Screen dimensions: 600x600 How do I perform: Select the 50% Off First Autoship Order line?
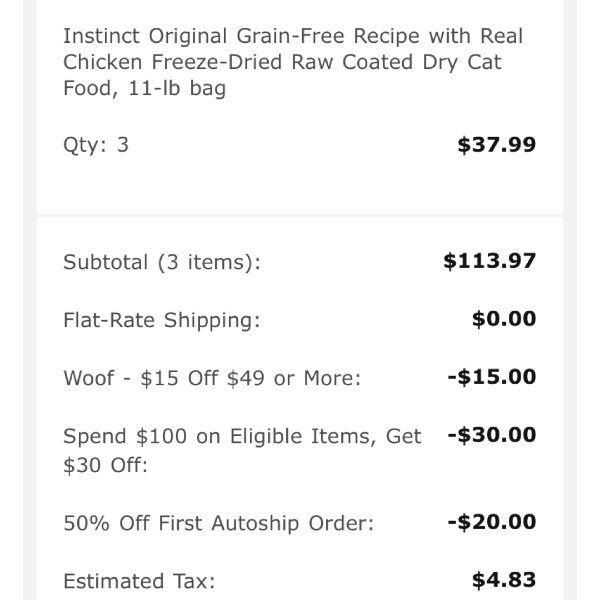click(x=218, y=523)
